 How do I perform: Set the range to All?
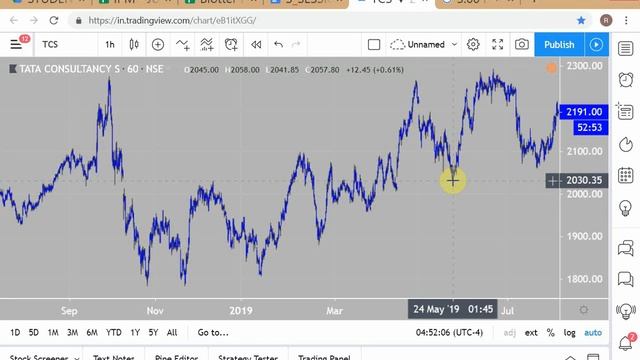pos(172,333)
